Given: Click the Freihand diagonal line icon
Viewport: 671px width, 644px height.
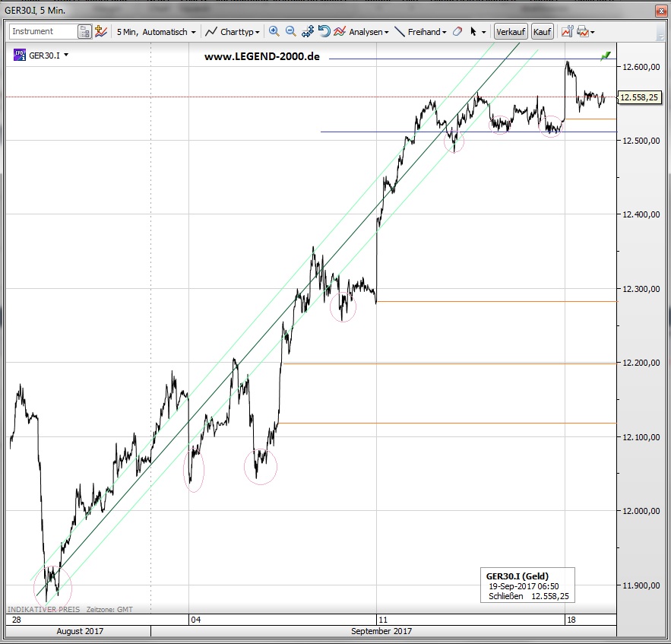Looking at the screenshot, I should tap(399, 32).
